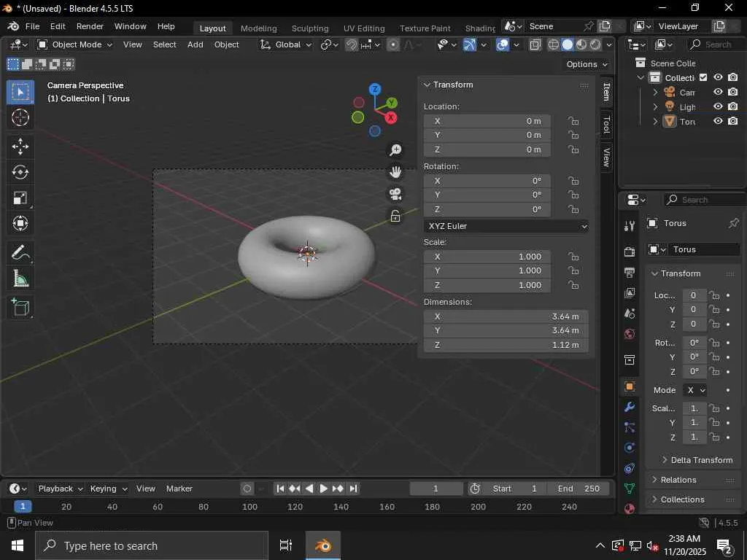Open the Modifiers wrench tab icon
747x560 pixels.
630,407
